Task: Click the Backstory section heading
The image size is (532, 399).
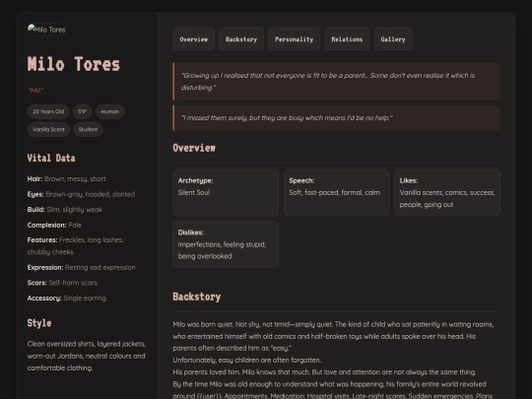Action: tap(197, 297)
